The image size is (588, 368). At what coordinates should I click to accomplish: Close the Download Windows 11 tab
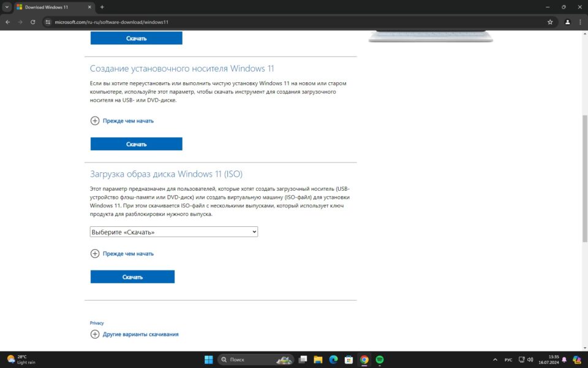pos(89,7)
